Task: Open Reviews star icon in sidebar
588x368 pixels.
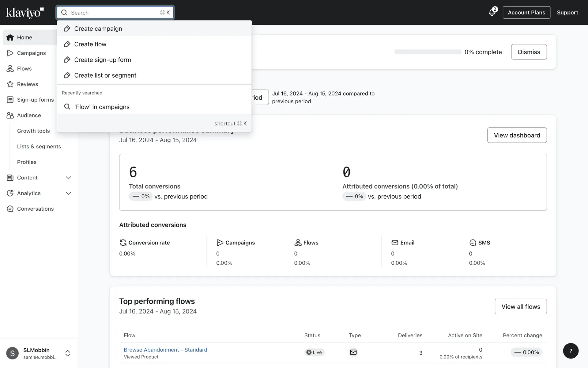Action: click(10, 84)
